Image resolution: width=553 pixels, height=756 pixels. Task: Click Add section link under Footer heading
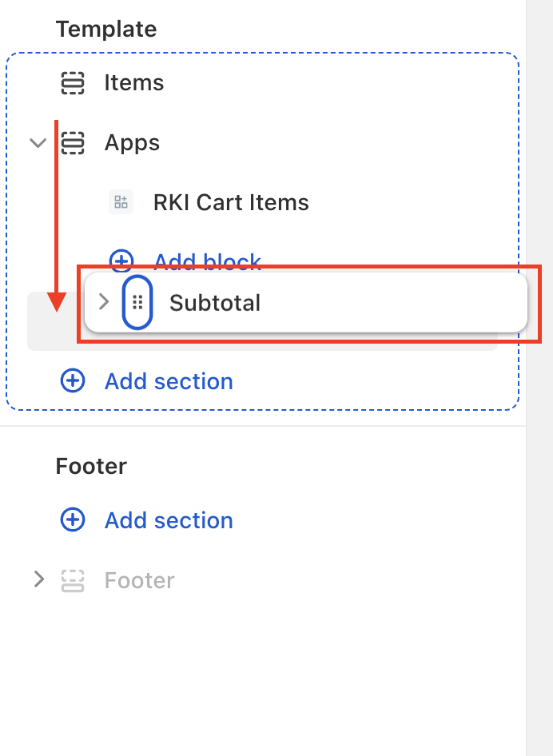(x=169, y=520)
